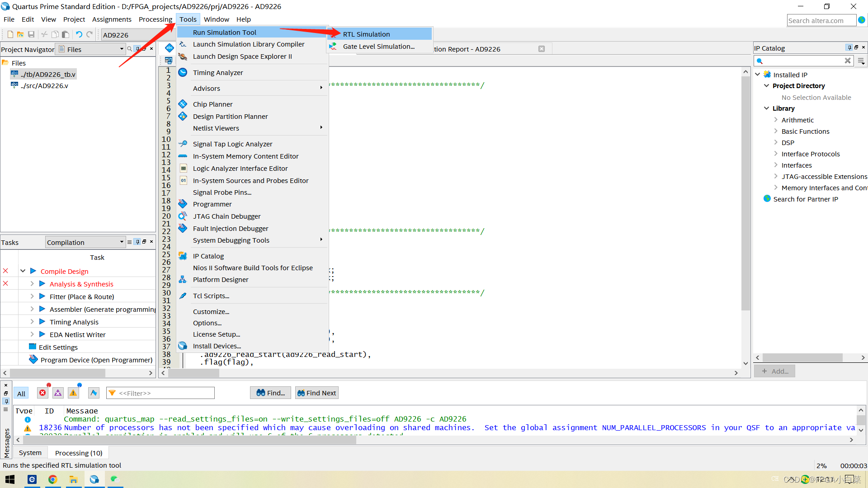The height and width of the screenshot is (488, 868).
Task: Select RTL Simulation in the submenu
Action: 366,34
